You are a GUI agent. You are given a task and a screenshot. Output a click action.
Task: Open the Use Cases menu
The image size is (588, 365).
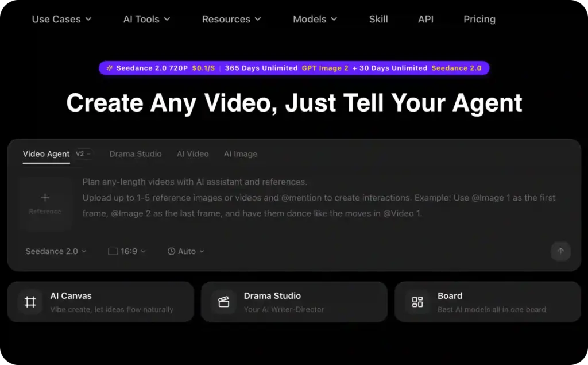coord(61,19)
